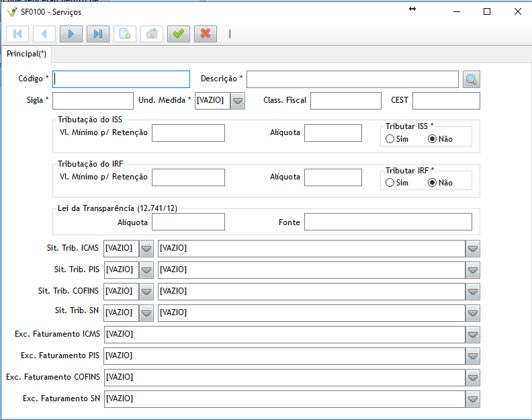Expand Sit. Trib. PIS description dropdown

click(473, 270)
